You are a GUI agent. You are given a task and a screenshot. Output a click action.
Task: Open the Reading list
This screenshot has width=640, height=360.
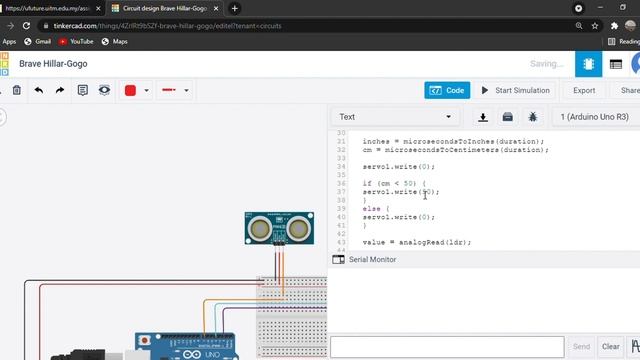624,42
